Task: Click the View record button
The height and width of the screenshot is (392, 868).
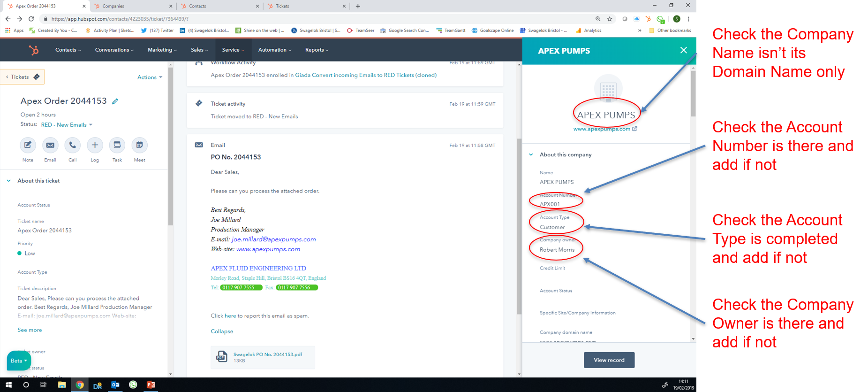Action: pos(609,360)
